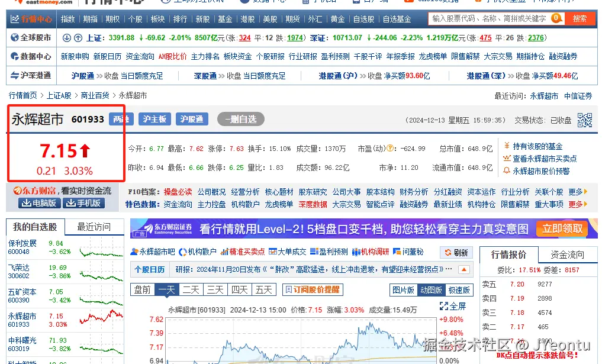Open the 操盘必读 link

pyautogui.click(x=178, y=192)
